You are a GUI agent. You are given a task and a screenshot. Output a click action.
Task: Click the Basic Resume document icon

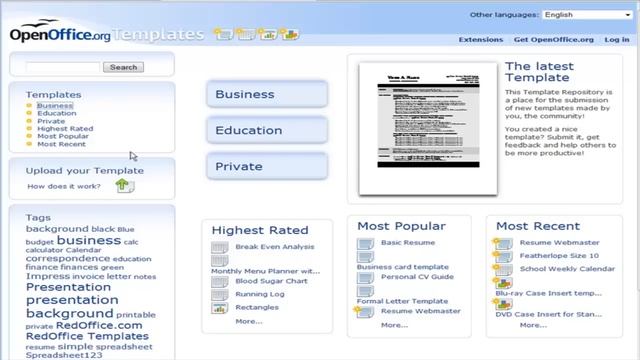point(365,244)
